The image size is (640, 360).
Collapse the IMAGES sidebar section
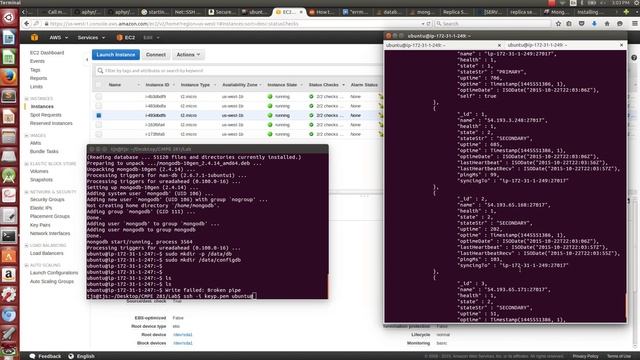(27, 136)
